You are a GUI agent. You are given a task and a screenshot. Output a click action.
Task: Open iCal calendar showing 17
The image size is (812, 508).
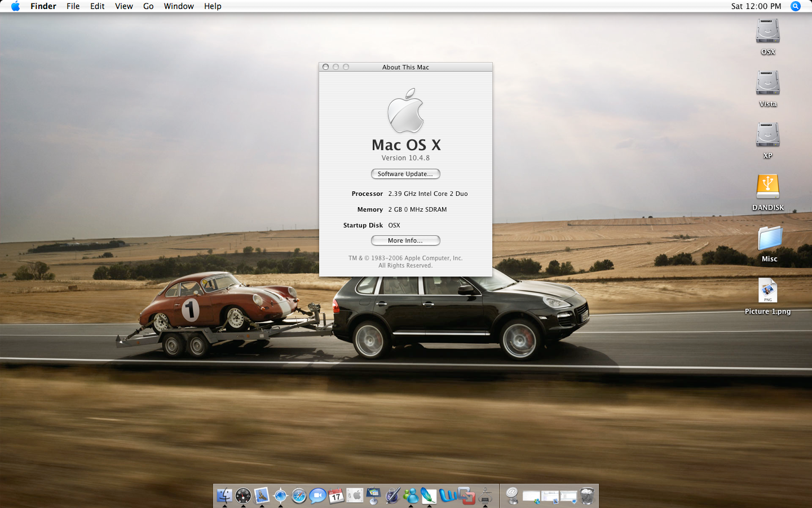click(336, 496)
